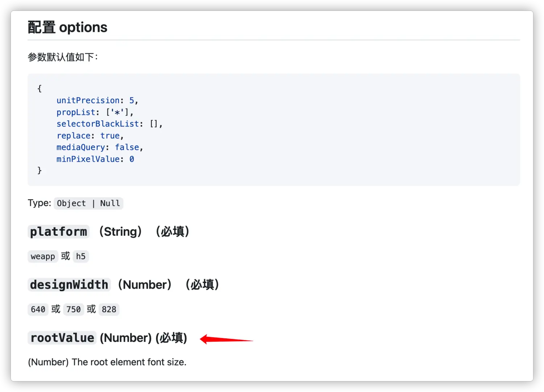Click the weapp code tag
Viewport: 544px width, 392px height.
coord(43,256)
